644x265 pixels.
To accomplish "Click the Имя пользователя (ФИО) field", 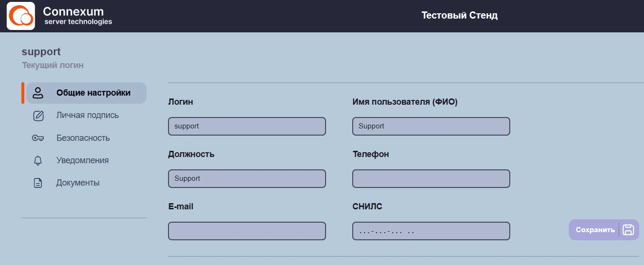I will coord(431,126).
